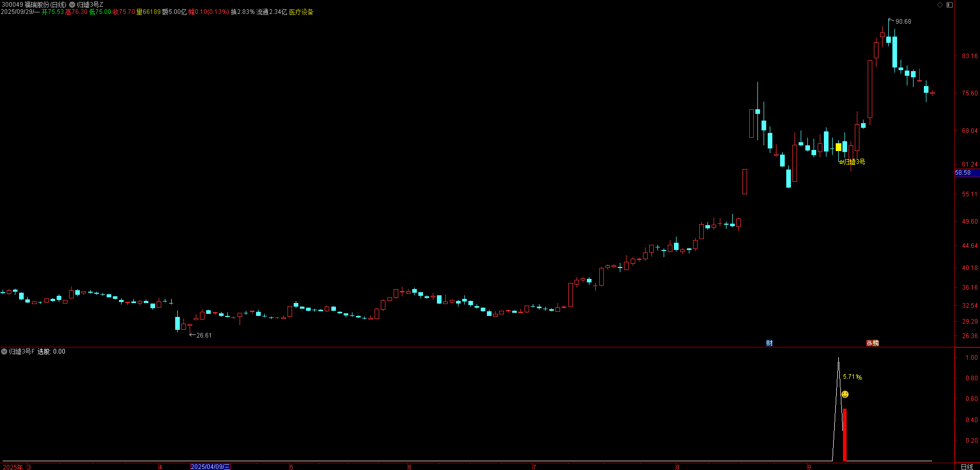Click the 归墟3号 star signal label
980x470 pixels.
(x=852, y=162)
